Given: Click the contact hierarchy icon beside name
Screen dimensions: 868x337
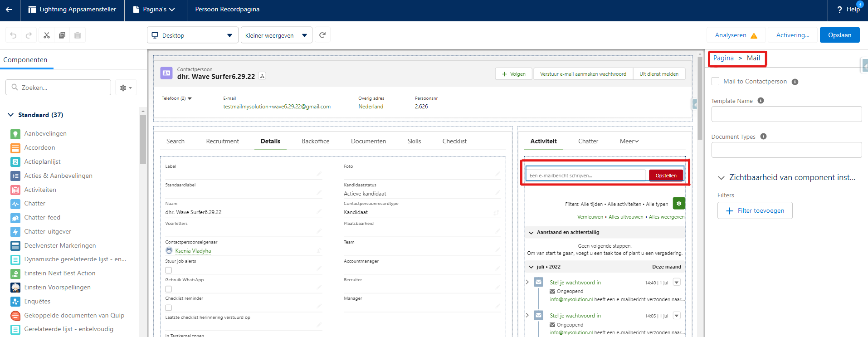Looking at the screenshot, I should [262, 76].
